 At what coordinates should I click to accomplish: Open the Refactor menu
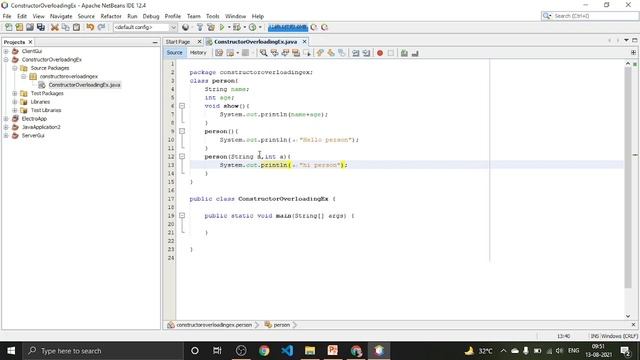(x=111, y=16)
